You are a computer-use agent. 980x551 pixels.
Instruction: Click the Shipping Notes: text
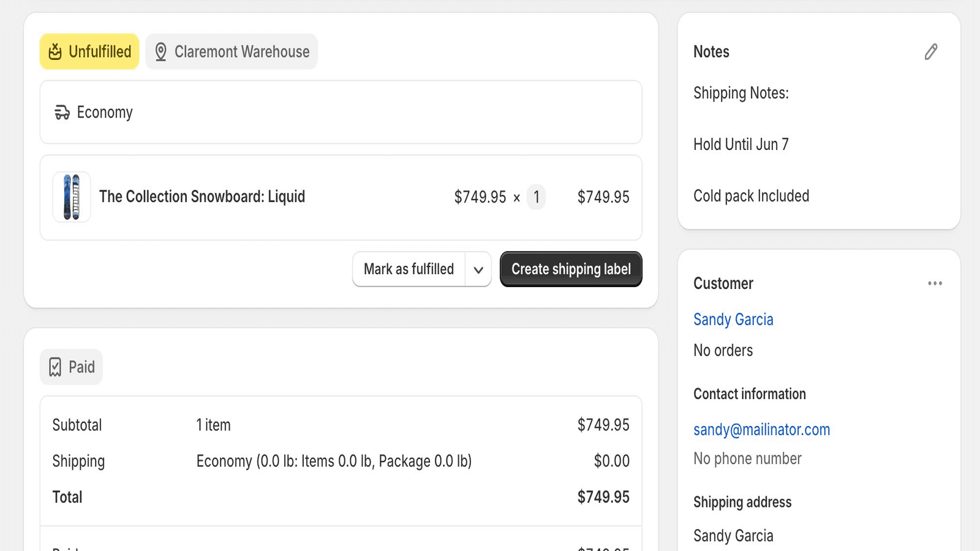(x=741, y=93)
